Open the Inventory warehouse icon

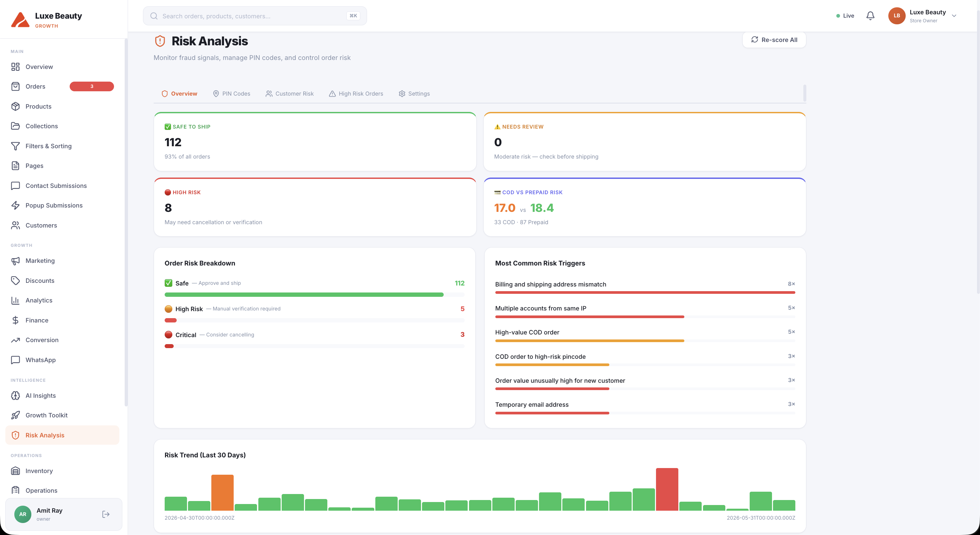[15, 471]
